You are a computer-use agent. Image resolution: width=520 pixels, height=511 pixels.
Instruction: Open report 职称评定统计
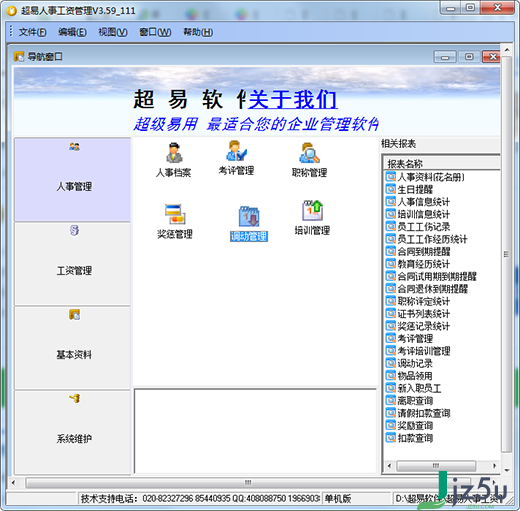click(423, 302)
